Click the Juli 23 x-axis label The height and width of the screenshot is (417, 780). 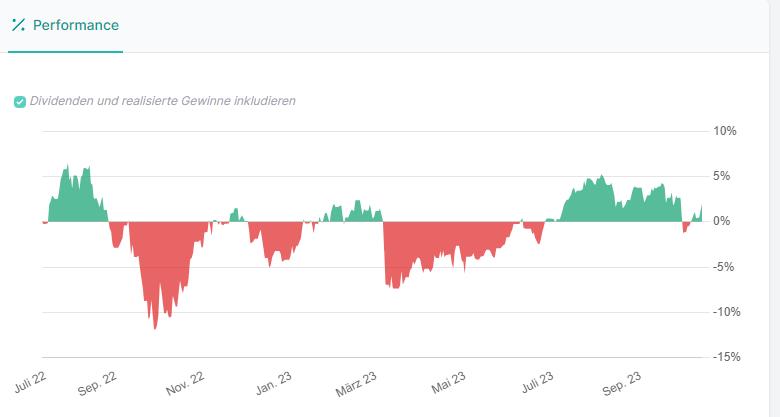point(537,382)
